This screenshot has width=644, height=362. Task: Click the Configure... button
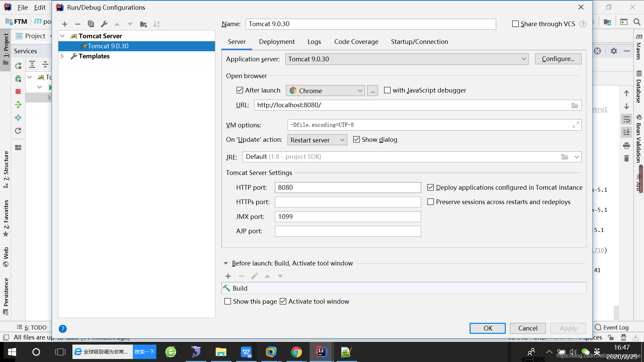point(558,59)
